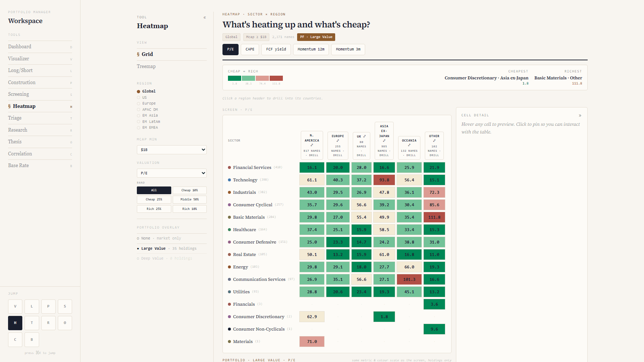Screen dimensions: 644x362
Task: Set band filter to Rich 25%
Action: (154, 209)
